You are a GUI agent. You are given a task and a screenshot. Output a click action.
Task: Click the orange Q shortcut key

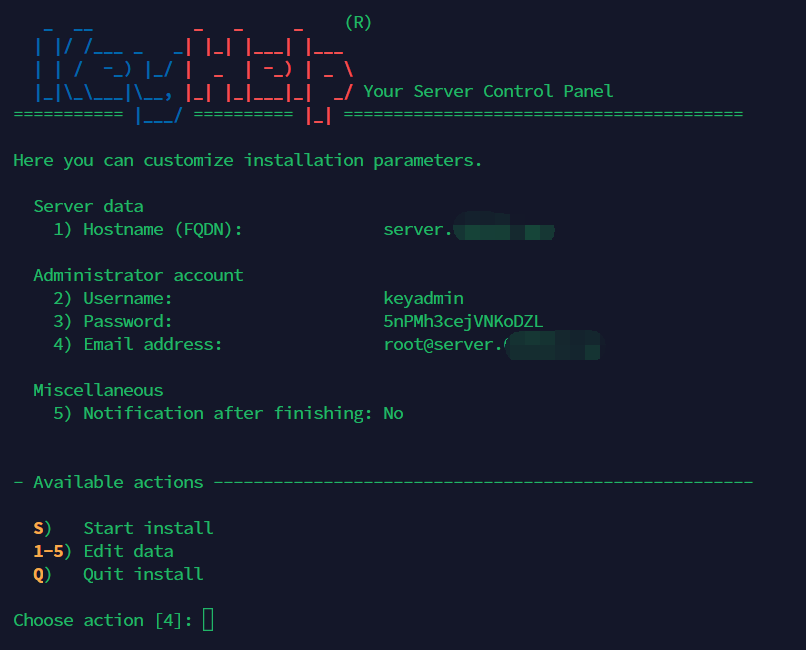coord(38,574)
